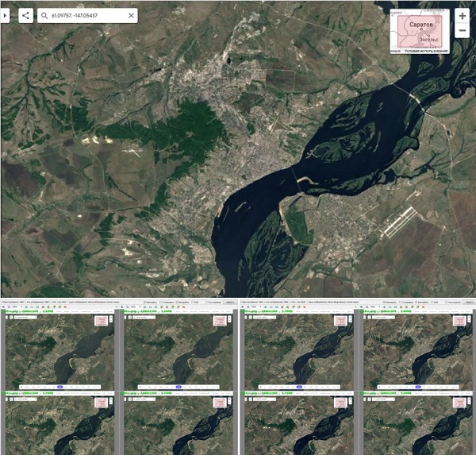This screenshot has height=455, width=476.
Task: Click green plus icon between right window's toolbars
Action: pyautogui.click(x=355, y=307)
